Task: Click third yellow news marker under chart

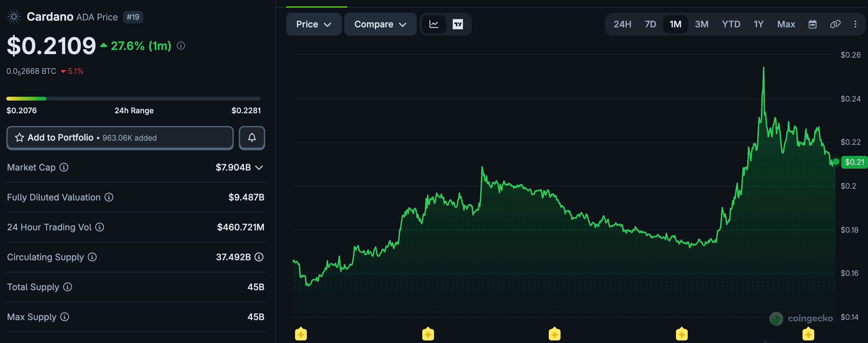Action: [555, 334]
